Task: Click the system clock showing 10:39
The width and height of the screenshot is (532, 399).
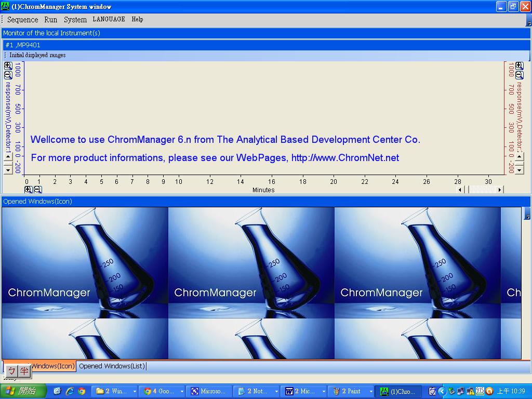Action: point(511,391)
